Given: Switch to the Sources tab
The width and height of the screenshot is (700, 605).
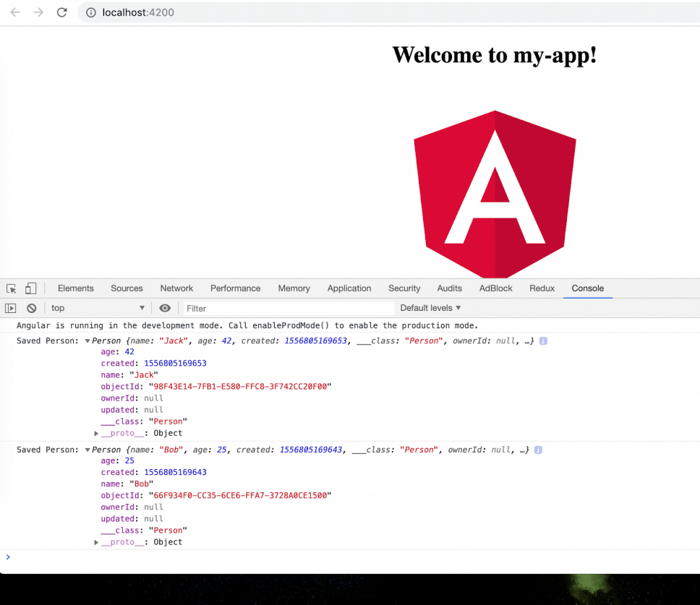Looking at the screenshot, I should tap(127, 288).
